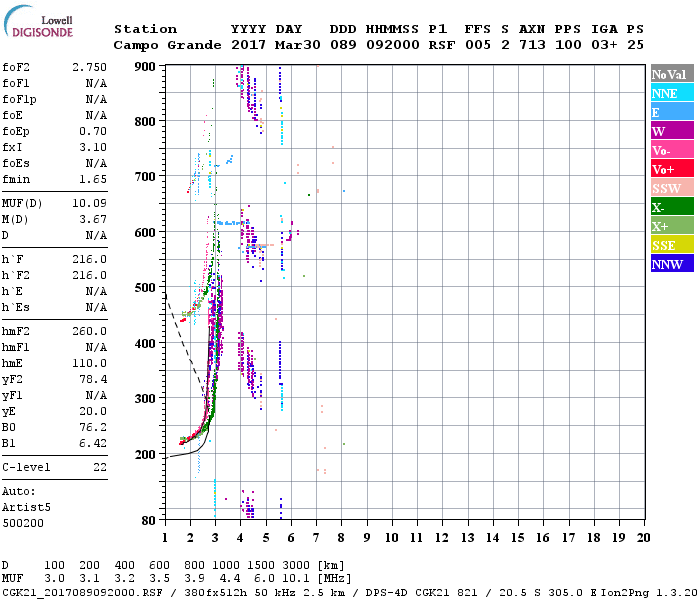Pick the W purple legend swatch
The image size is (700, 600).
click(671, 131)
